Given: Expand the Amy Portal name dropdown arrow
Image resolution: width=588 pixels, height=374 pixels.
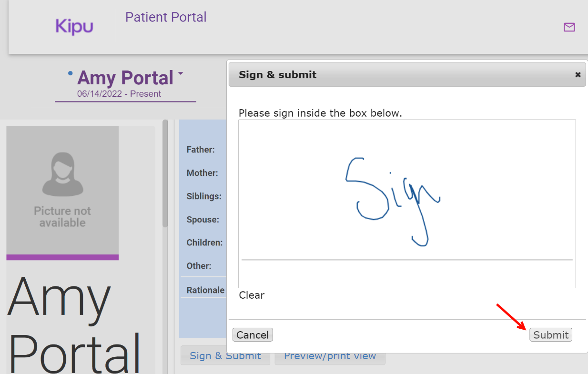Looking at the screenshot, I should 181,74.
